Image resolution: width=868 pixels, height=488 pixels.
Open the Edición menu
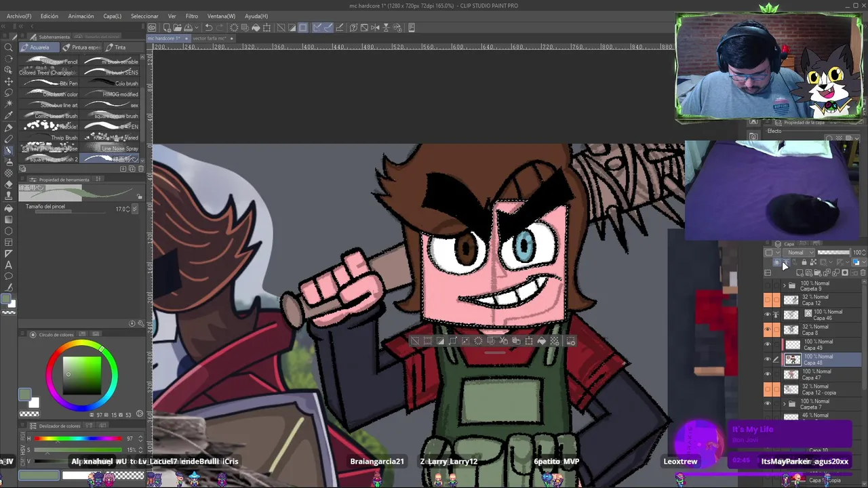[x=50, y=16]
